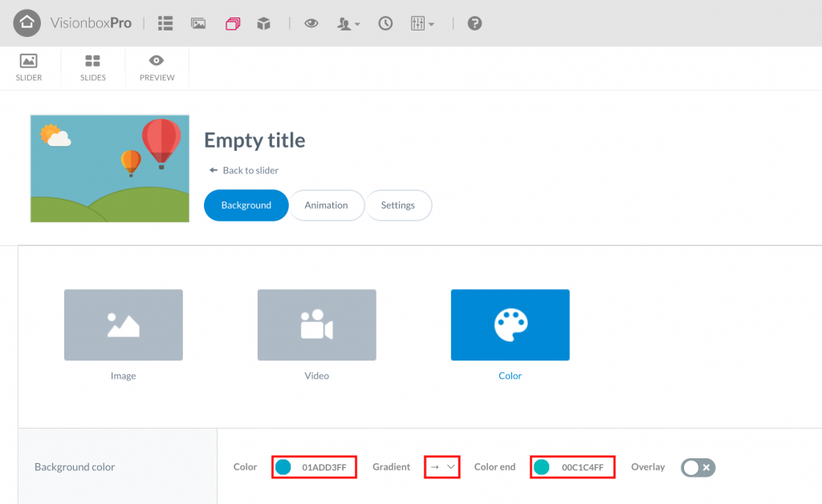Click the balloon slide thumbnail
The width and height of the screenshot is (822, 504).
coord(109,169)
